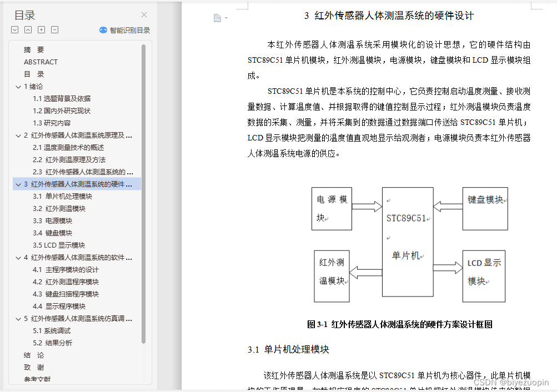Collapse the 1 绪论 chapter entry

(x=18, y=86)
